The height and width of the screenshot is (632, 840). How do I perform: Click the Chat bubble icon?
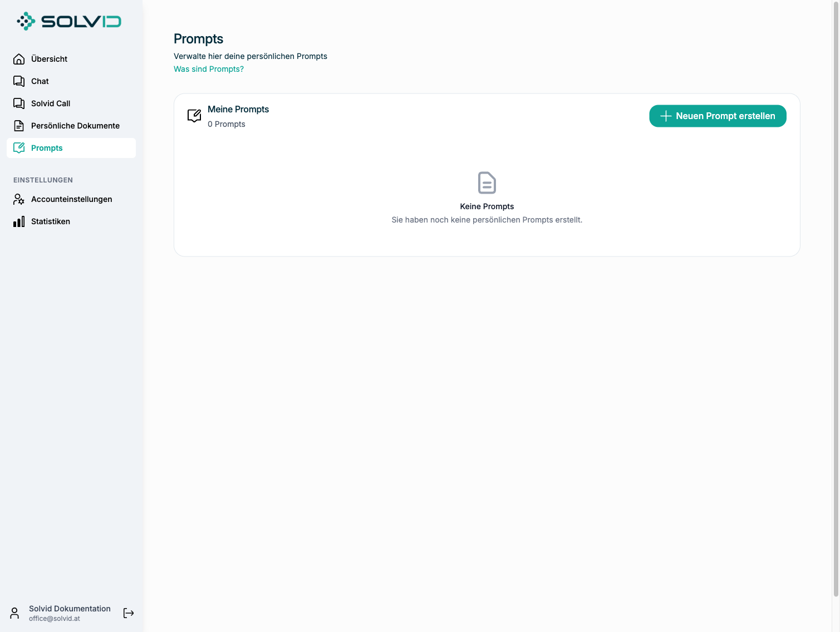pos(19,81)
